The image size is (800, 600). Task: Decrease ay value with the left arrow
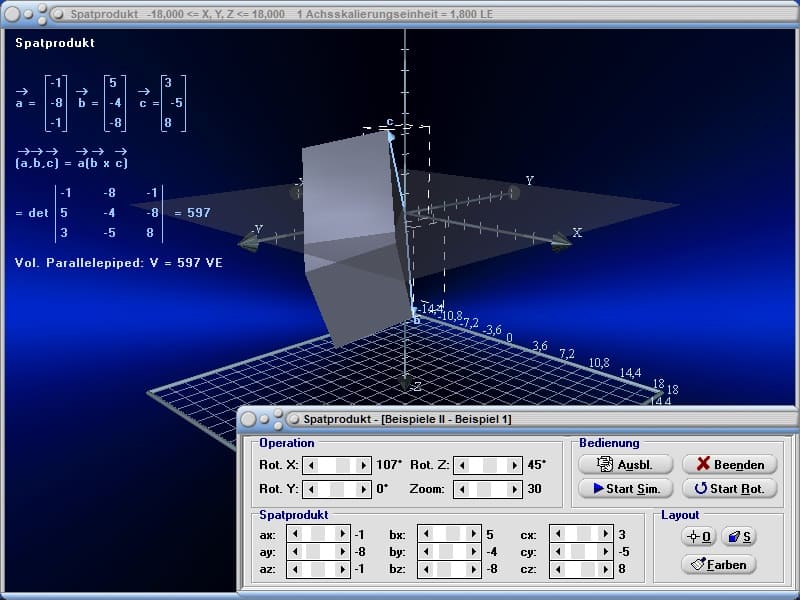coord(293,552)
